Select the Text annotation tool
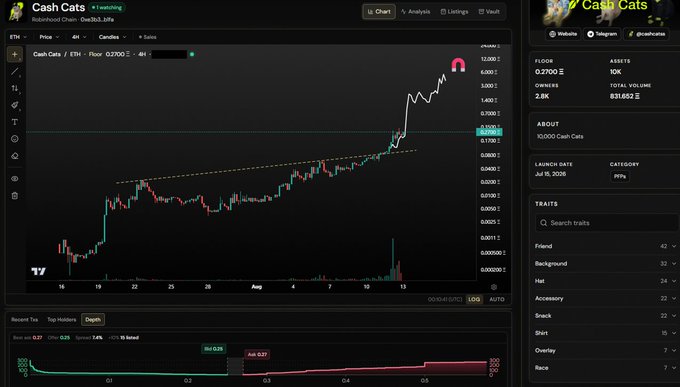The image size is (680, 387). click(15, 122)
